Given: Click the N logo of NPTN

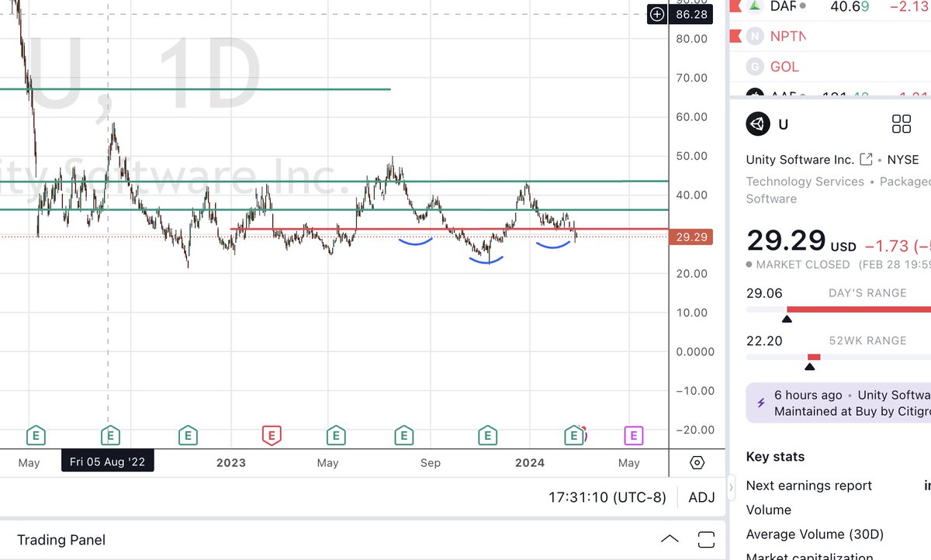Looking at the screenshot, I should click(755, 36).
